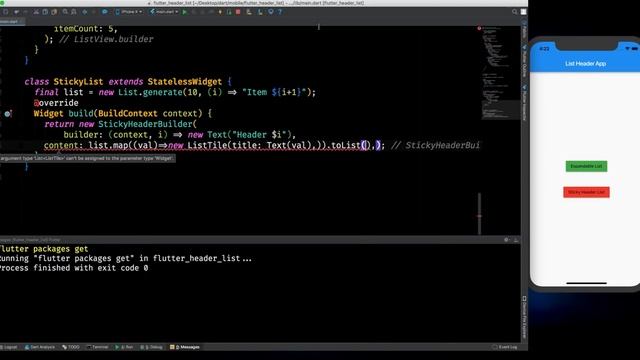This screenshot has height=360, width=640.
Task: Click the green Run button in the toolbar
Action: click(184, 12)
